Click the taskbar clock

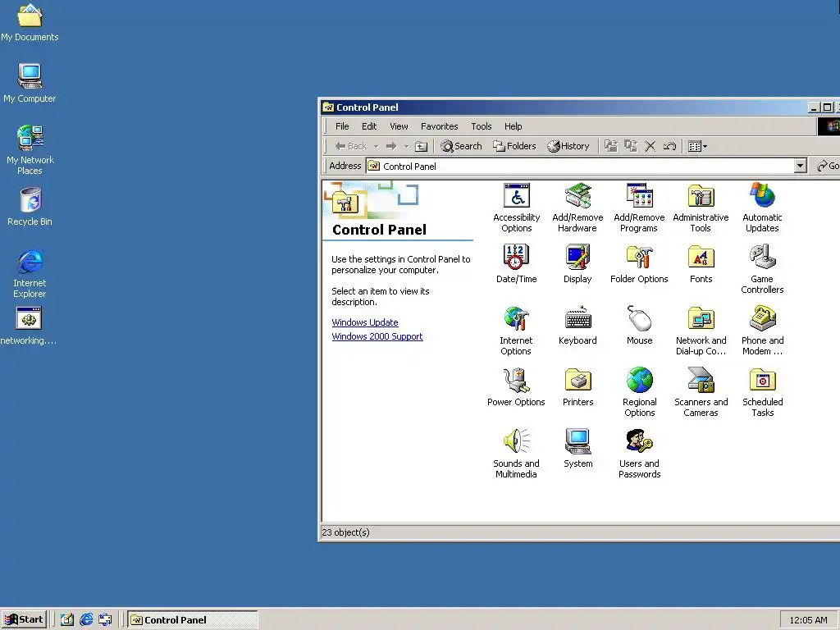point(808,620)
